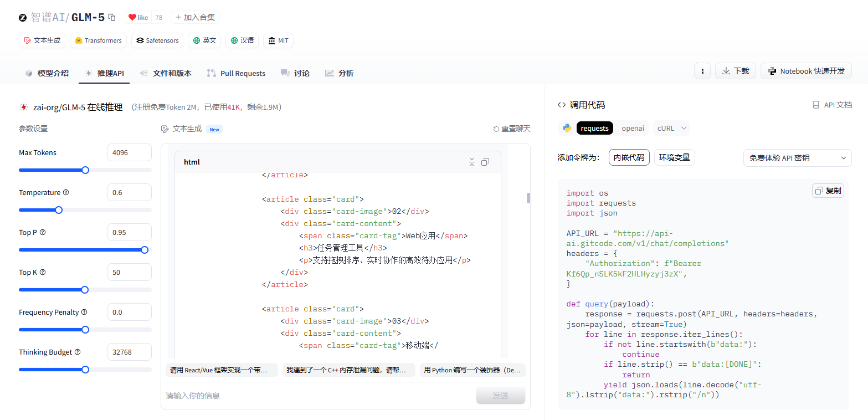Viewport: 868px width, 420px height.
Task: Open the 模型介绍 tab
Action: pyautogui.click(x=47, y=73)
